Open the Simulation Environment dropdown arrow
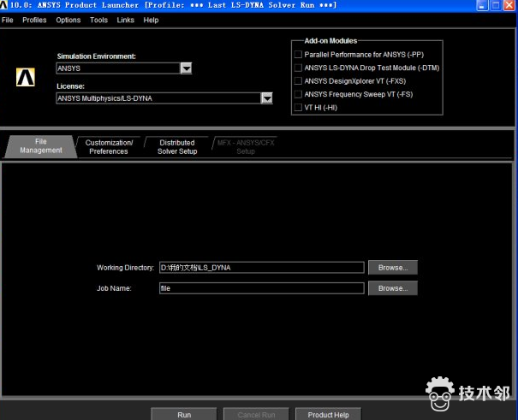Screen dimensions: 518x420 (x=186, y=68)
